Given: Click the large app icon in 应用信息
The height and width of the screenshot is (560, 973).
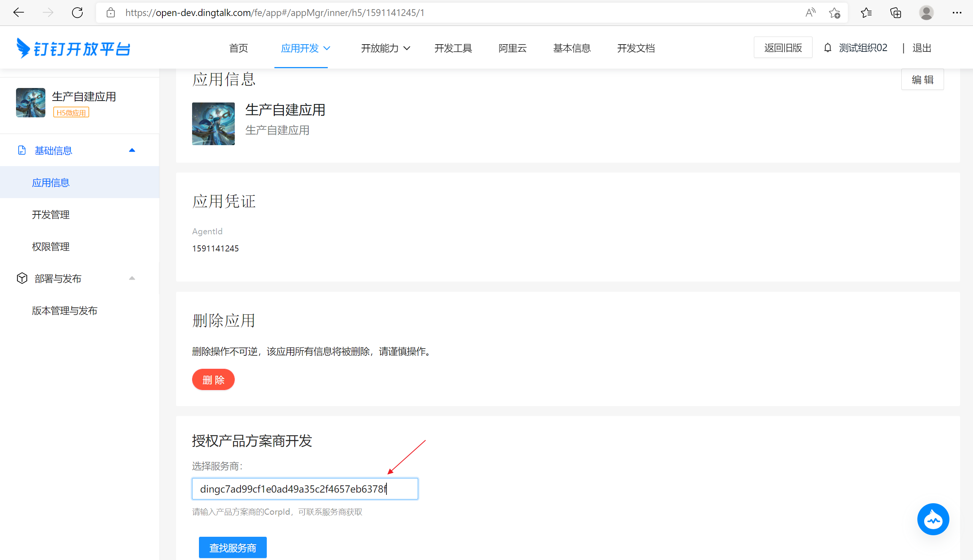Looking at the screenshot, I should (213, 123).
